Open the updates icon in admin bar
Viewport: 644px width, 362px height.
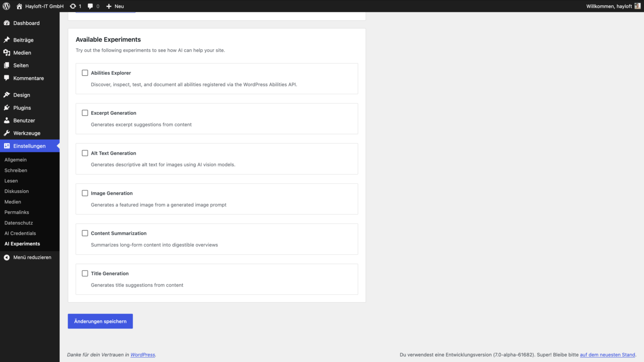73,6
